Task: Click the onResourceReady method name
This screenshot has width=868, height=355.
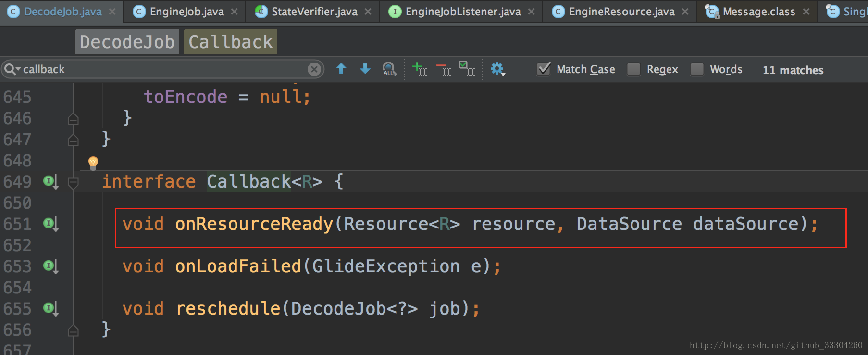Action: tap(254, 224)
